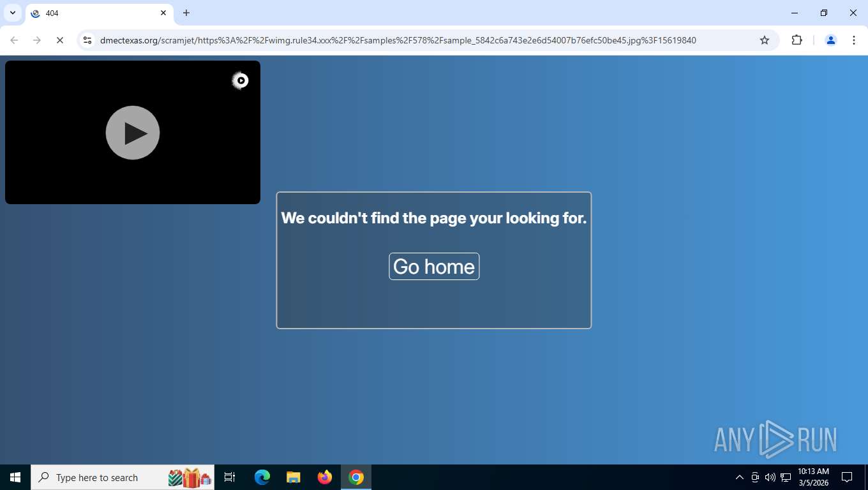Open the notifications action center

pos(847,477)
